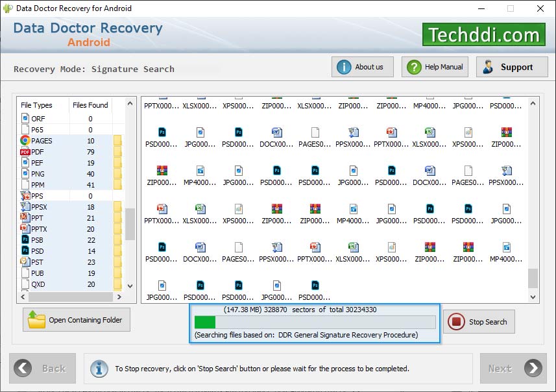Click the 'DDR General Signature Recovery Procedure' text
The image size is (556, 392).
348,334
